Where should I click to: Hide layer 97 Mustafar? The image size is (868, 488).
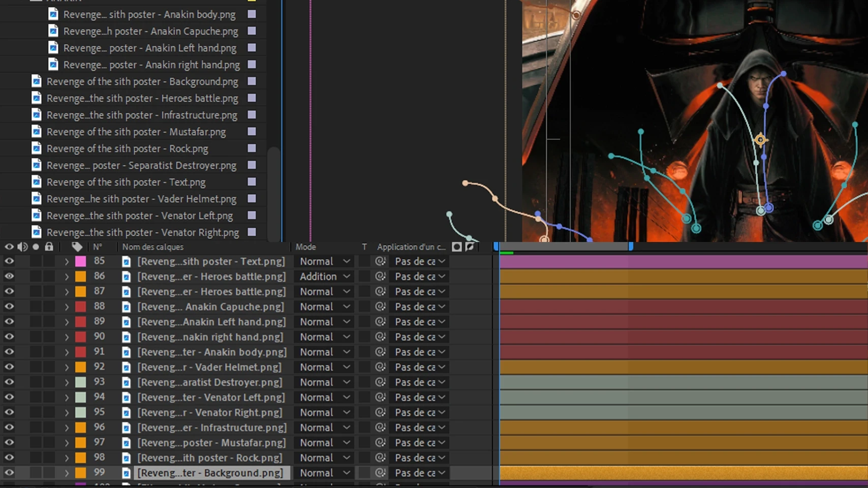click(9, 442)
